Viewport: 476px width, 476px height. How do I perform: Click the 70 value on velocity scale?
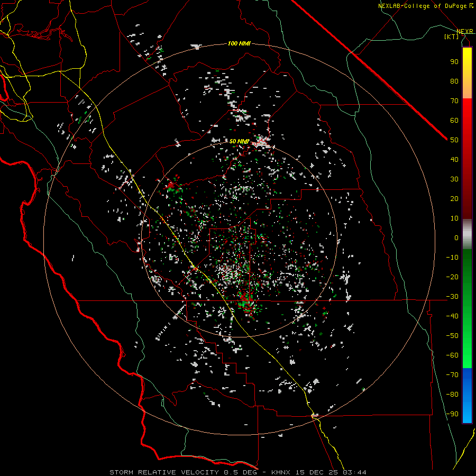coord(454,101)
